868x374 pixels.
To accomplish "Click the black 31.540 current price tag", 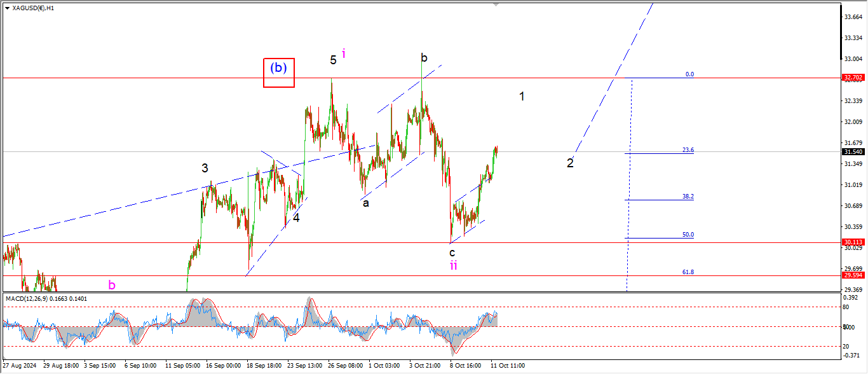I will pos(853,152).
